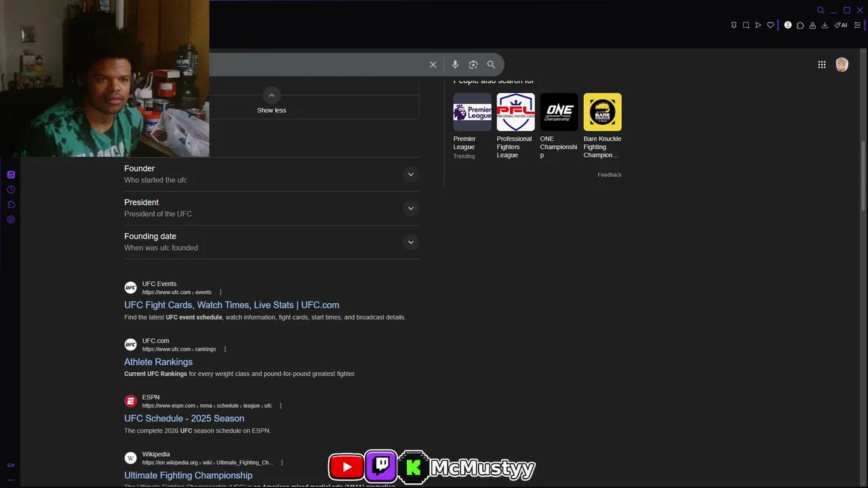Open UFC Schedule - 2025 Season link
This screenshot has height=488, width=868.
[x=184, y=418]
